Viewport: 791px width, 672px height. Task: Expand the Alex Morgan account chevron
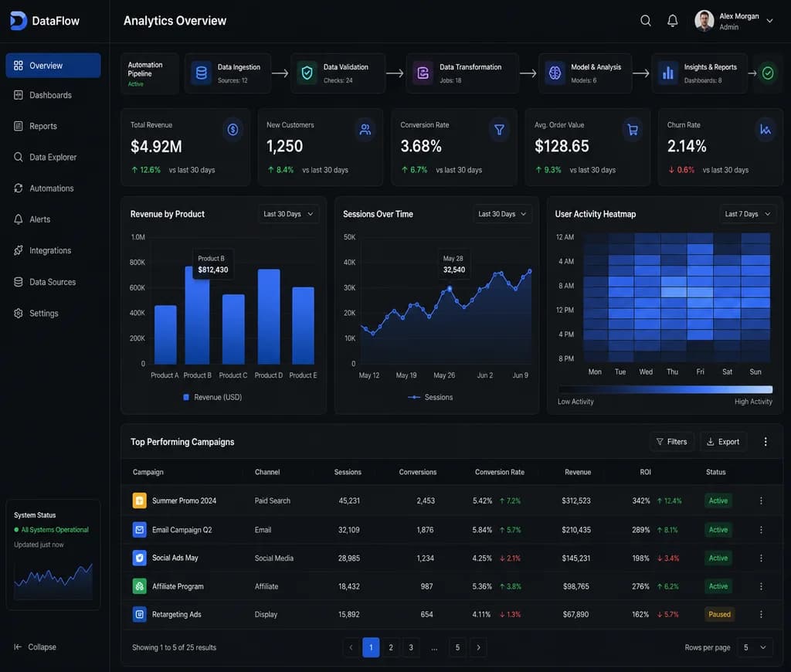coord(770,21)
